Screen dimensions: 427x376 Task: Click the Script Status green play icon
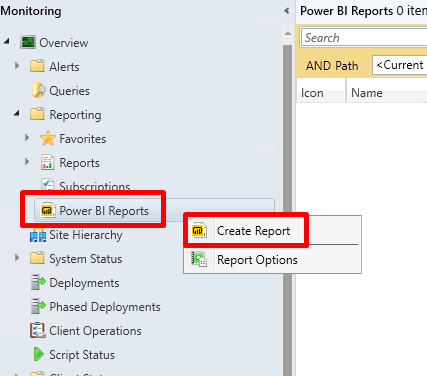pyautogui.click(x=39, y=354)
